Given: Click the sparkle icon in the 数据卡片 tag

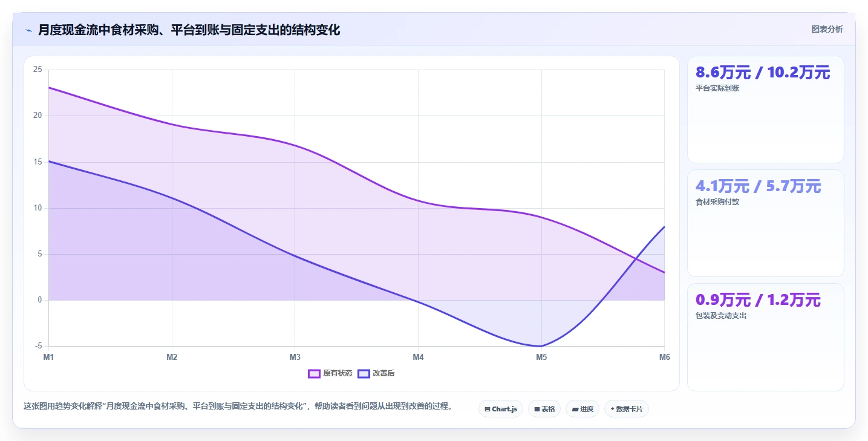Looking at the screenshot, I should (612, 409).
